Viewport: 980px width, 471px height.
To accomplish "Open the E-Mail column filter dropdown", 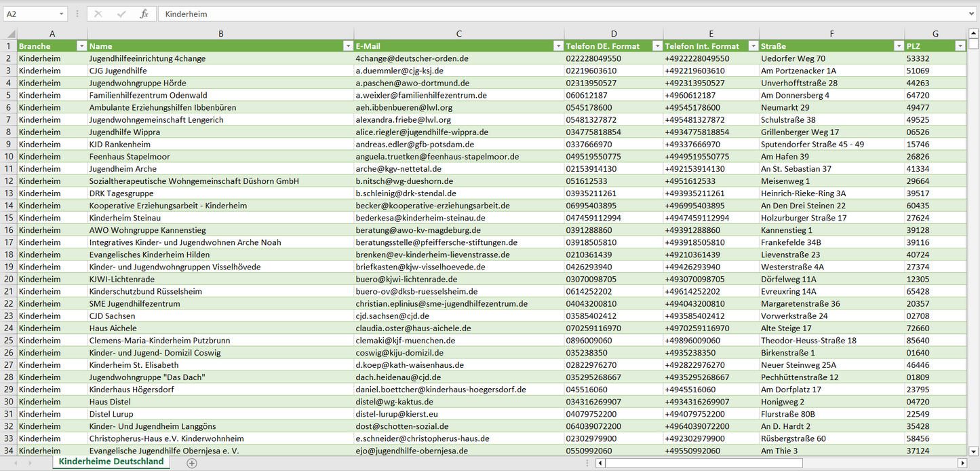I will [x=558, y=46].
